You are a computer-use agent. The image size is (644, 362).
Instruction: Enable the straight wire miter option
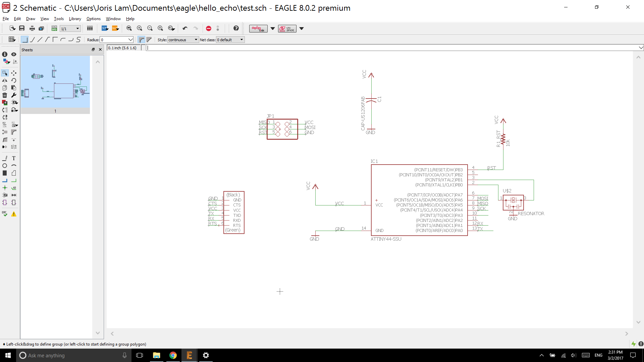point(149,40)
